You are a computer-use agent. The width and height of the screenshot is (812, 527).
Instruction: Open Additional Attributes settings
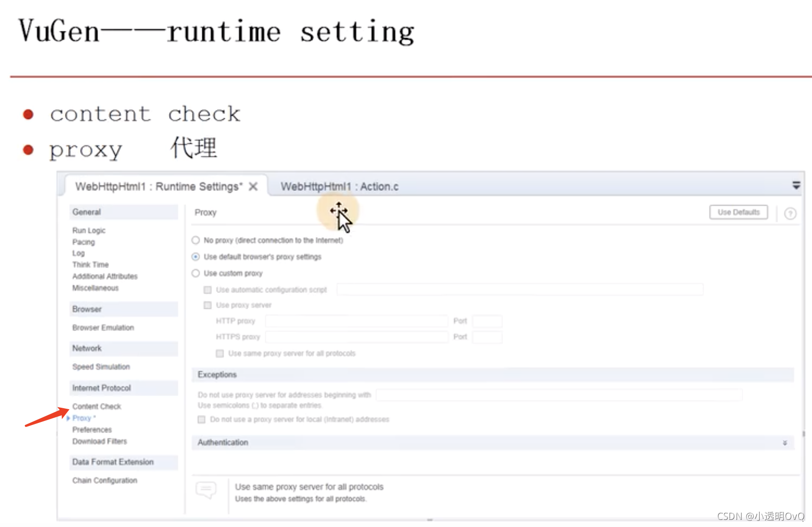105,276
